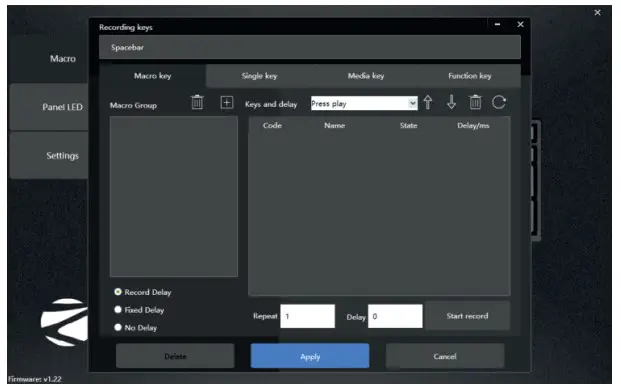Click the Delete button
621x386 pixels.
(x=175, y=356)
